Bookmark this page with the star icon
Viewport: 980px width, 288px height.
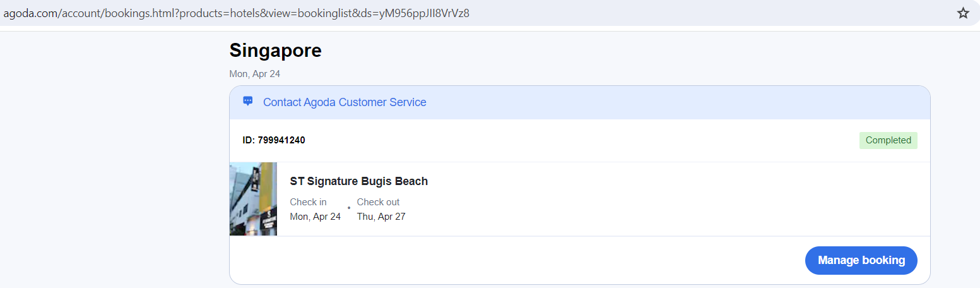(963, 13)
